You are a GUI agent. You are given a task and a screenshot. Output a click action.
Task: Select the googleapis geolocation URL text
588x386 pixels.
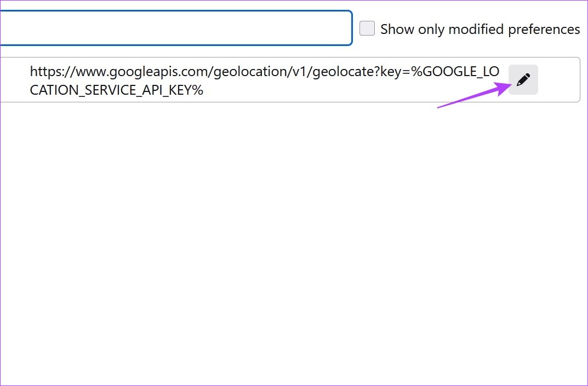pos(264,71)
